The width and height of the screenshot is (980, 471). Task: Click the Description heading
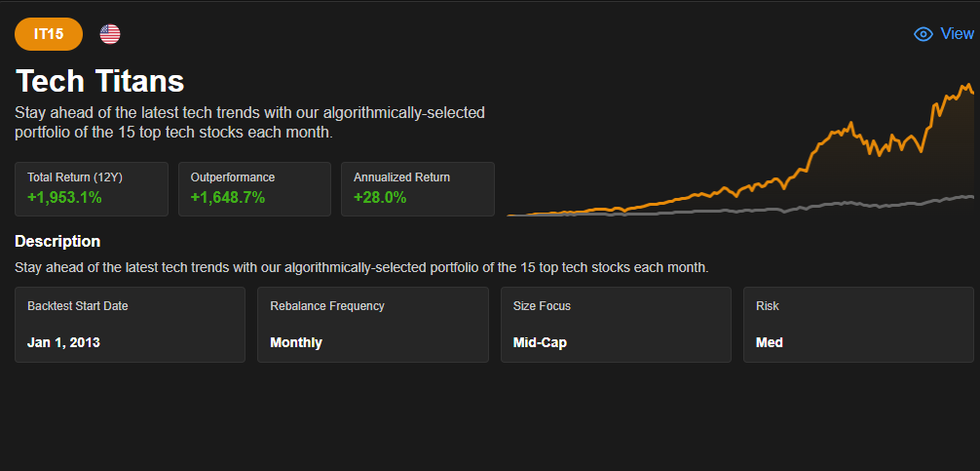(x=57, y=242)
